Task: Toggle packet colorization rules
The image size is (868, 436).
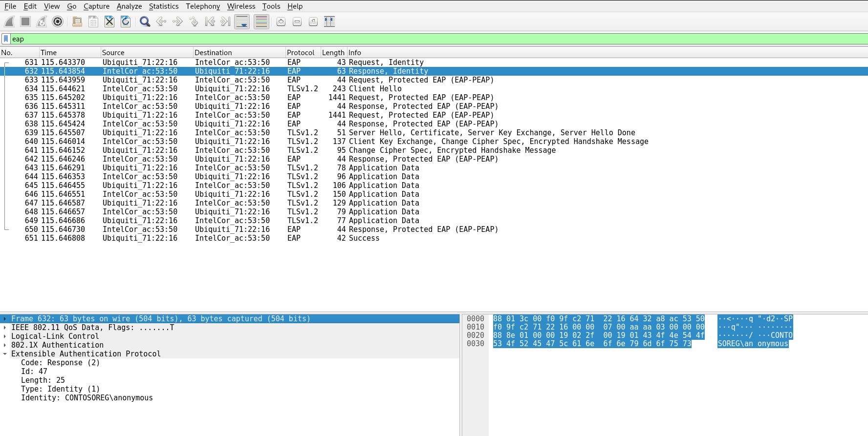Action: coord(261,21)
